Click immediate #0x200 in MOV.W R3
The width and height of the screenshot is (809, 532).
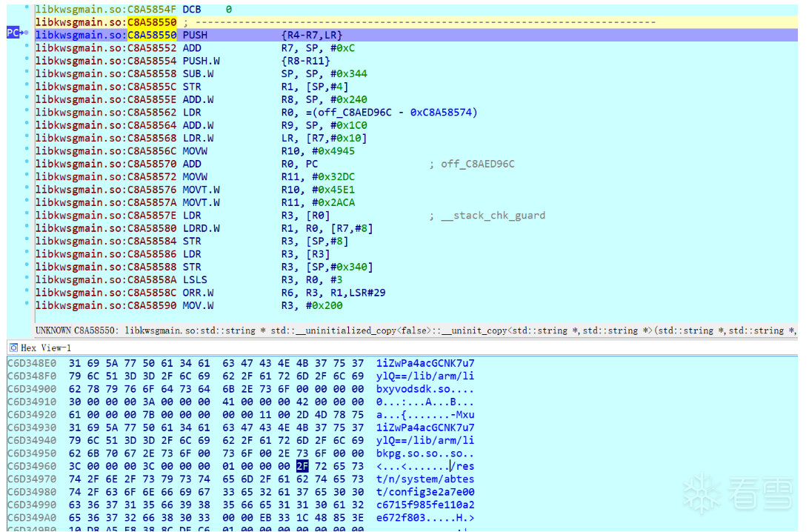click(x=324, y=305)
